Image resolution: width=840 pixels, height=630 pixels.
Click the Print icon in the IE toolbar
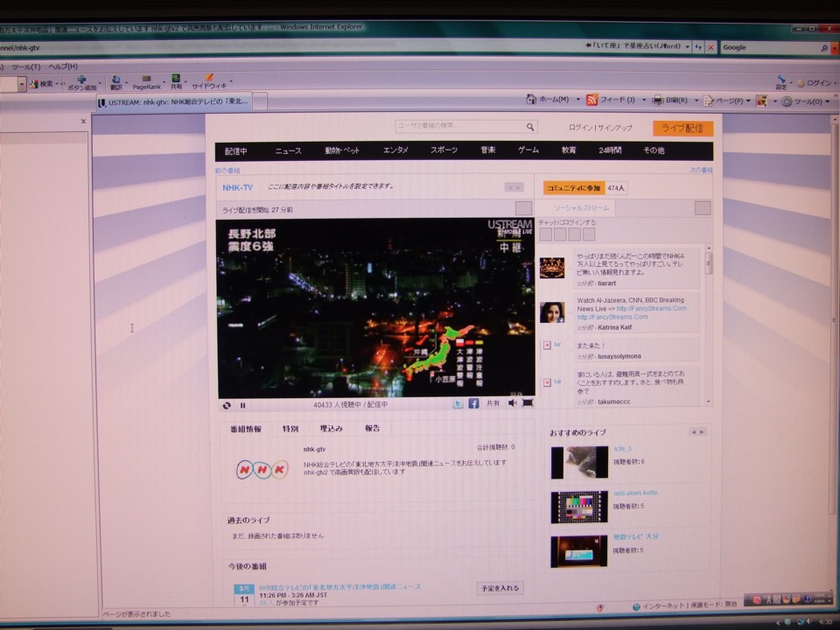[x=658, y=100]
